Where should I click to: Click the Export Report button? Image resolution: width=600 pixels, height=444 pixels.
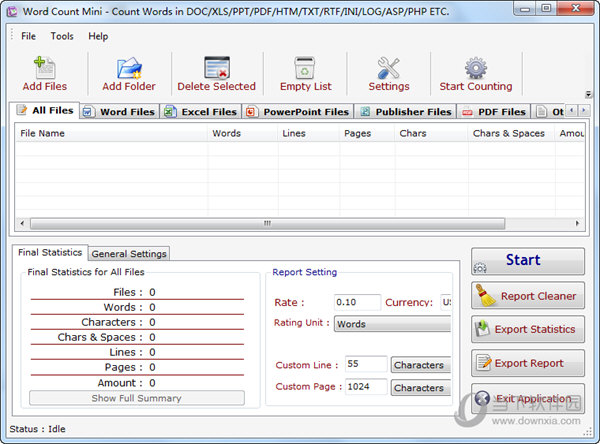[x=528, y=363]
